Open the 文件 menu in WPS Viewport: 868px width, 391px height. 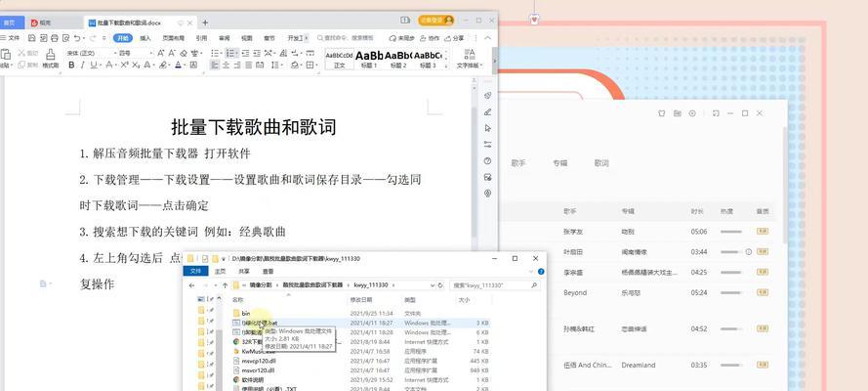tap(10, 38)
